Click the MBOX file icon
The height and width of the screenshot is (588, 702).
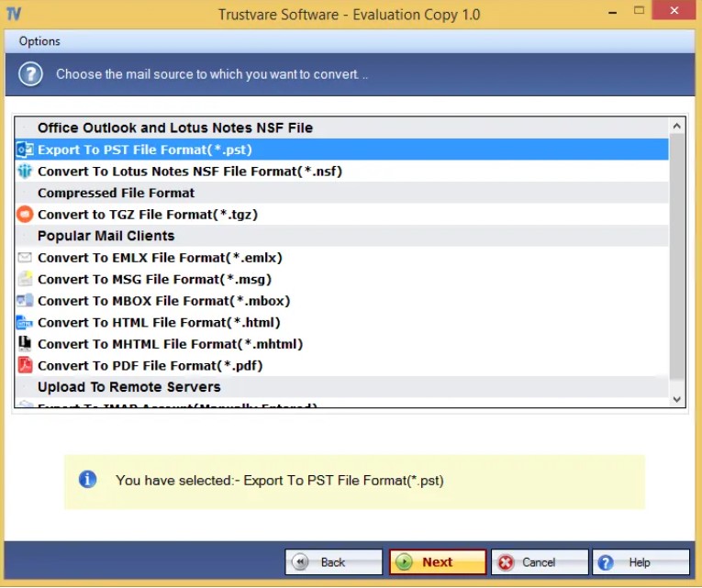25,300
